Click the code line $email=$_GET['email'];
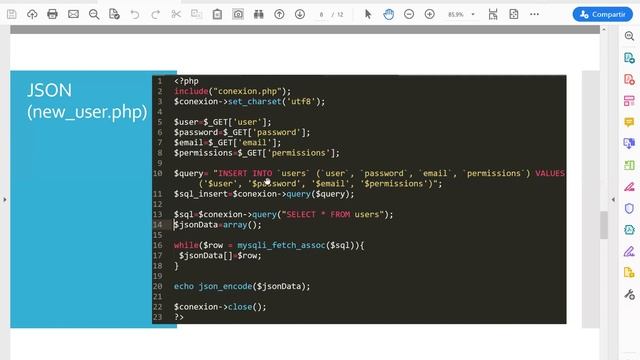 click(227, 142)
